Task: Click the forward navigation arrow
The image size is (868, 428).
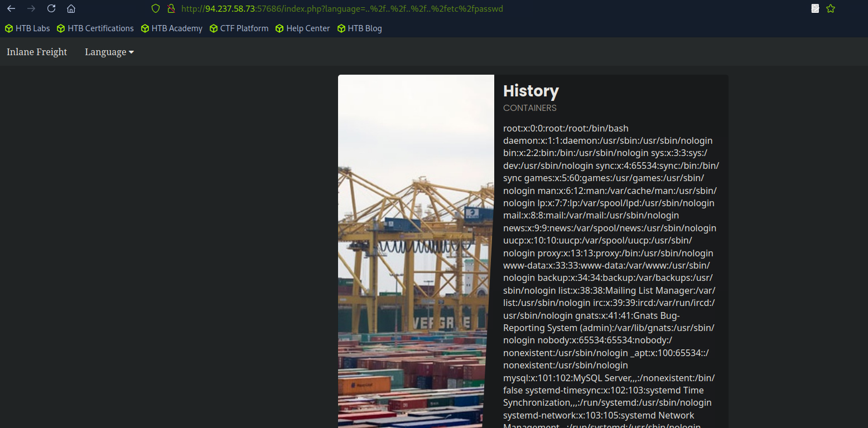Action: pos(31,8)
